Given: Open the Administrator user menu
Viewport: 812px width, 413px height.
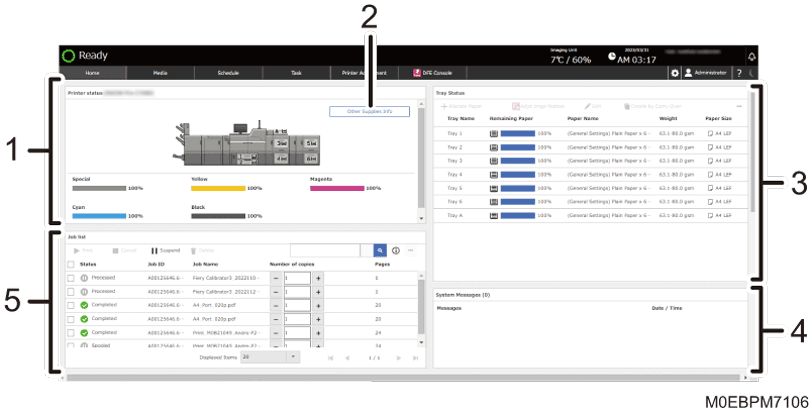Looking at the screenshot, I should (x=706, y=73).
